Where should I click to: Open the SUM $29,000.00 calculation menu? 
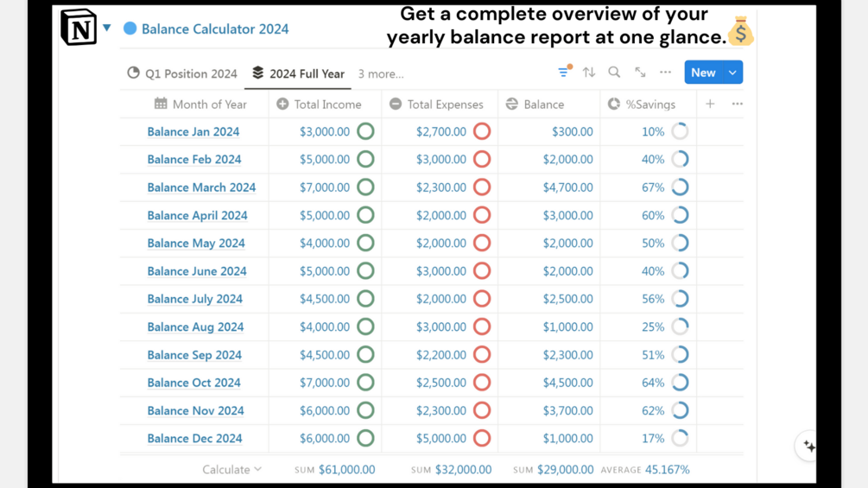[553, 470]
